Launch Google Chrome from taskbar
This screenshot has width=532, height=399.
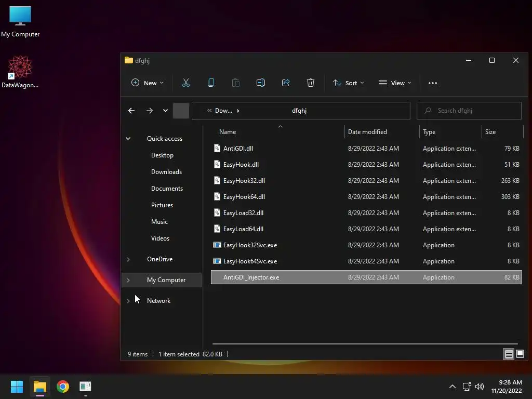(63, 387)
